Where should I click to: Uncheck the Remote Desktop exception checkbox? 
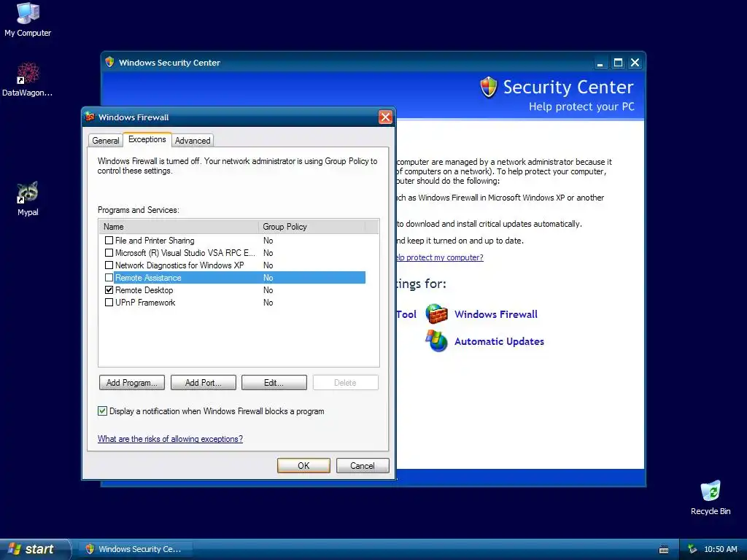coord(109,290)
